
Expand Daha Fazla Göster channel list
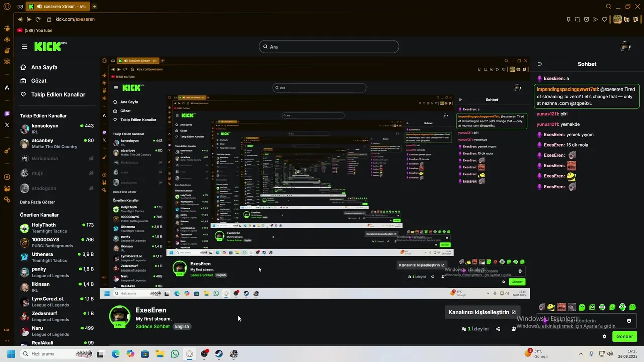pyautogui.click(x=37, y=202)
